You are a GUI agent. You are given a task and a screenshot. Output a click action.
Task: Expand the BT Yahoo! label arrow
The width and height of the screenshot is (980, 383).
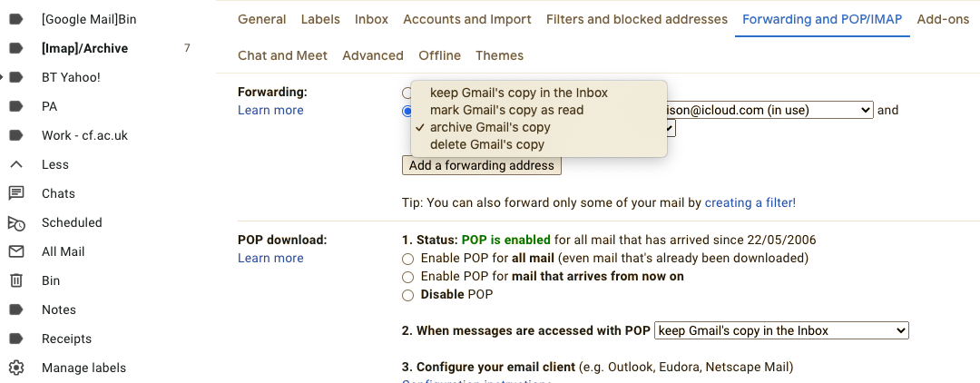pos(4,77)
